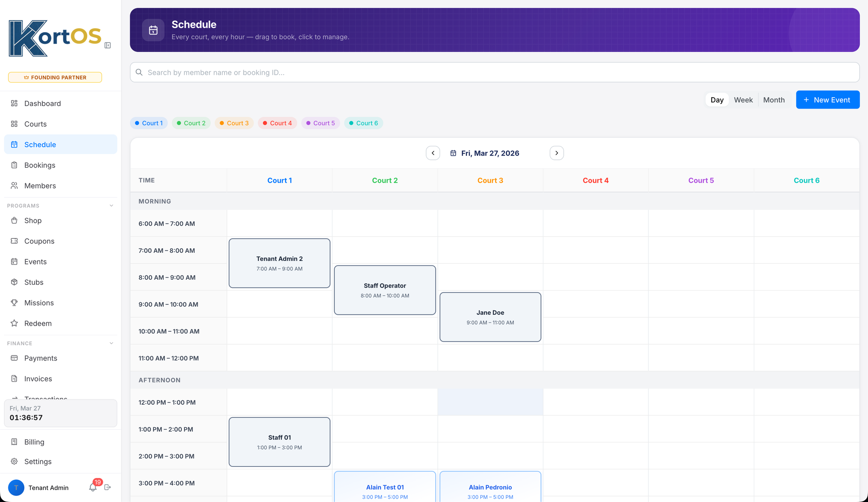Click calendar icon next to Fri, Mar 27, 2026
Screen dimensions: 868x502
pos(453,153)
